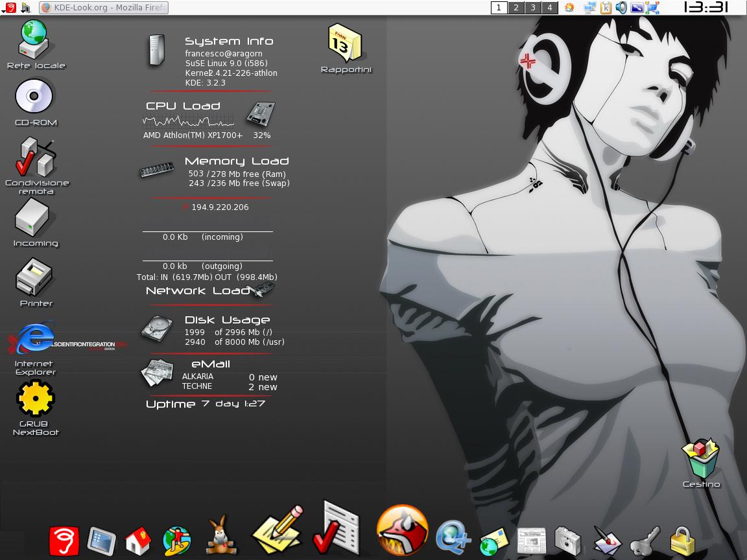This screenshot has height=560, width=747.
Task: Click the 13:31 clock
Action: click(706, 7)
